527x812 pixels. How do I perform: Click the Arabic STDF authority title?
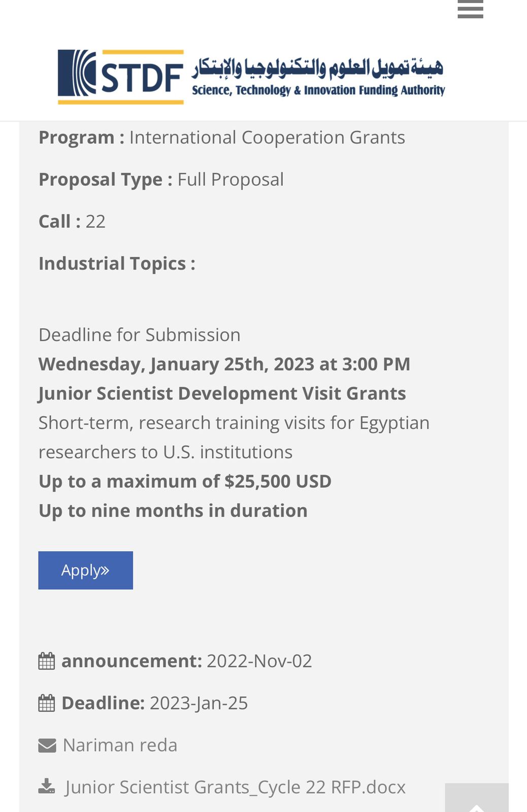317,66
